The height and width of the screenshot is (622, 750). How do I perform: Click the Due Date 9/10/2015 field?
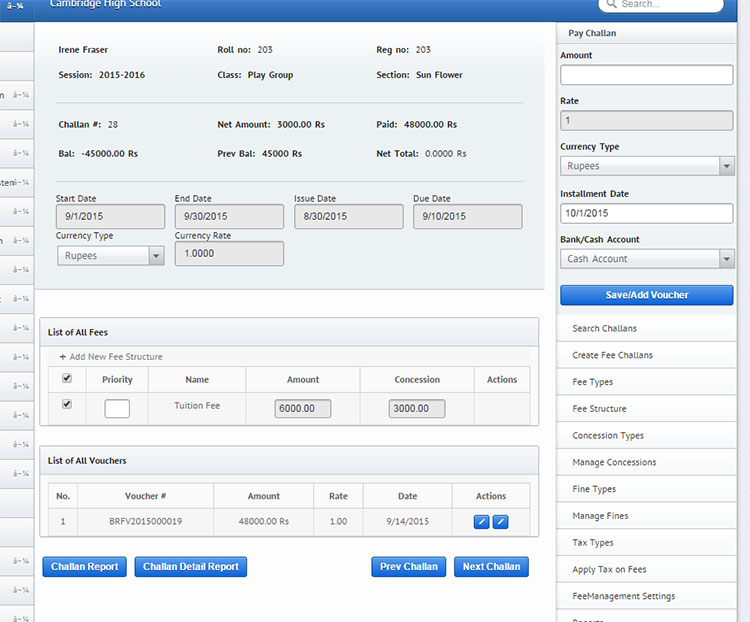468,216
